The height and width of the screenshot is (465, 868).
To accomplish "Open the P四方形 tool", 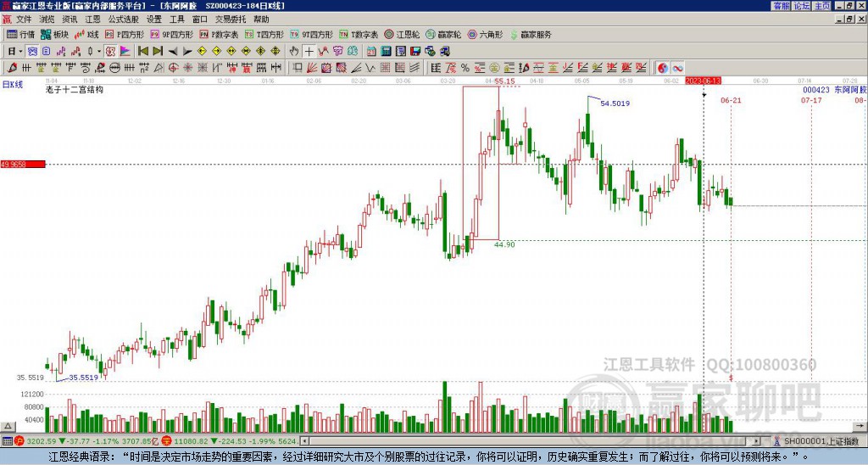I will pyautogui.click(x=125, y=34).
